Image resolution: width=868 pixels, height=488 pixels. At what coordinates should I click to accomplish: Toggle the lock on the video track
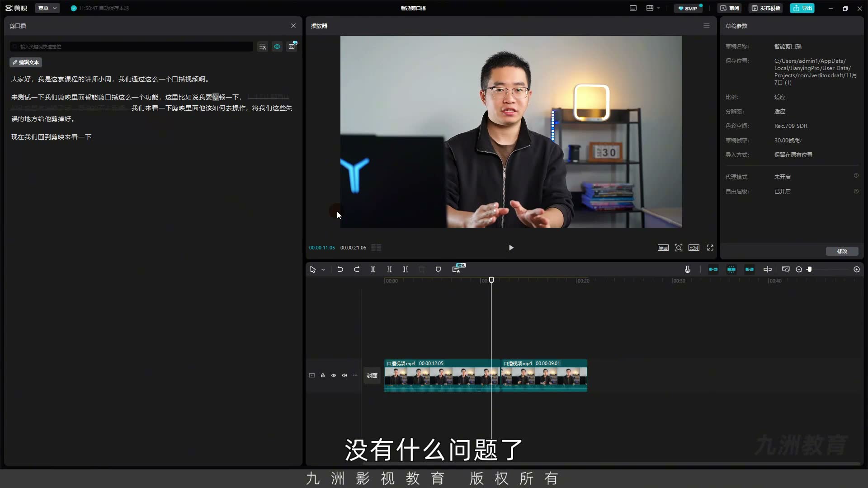coord(323,375)
